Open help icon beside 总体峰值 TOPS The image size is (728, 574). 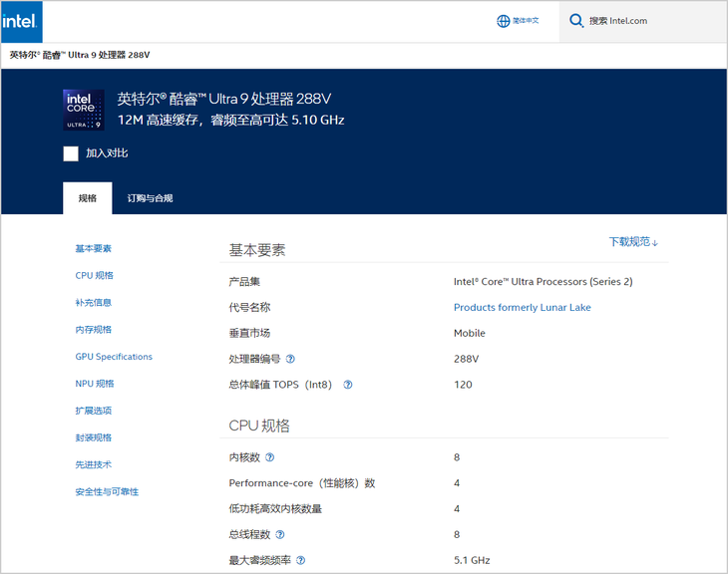[x=347, y=385]
